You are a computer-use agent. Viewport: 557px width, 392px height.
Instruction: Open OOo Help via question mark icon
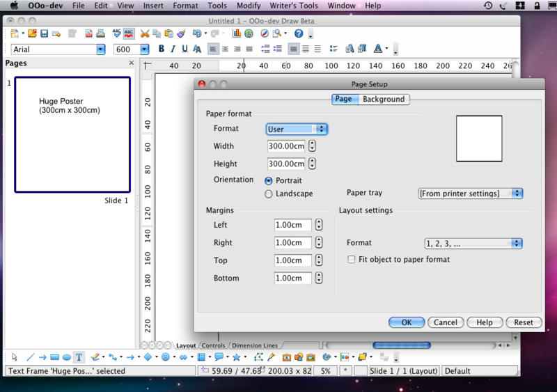(299, 33)
